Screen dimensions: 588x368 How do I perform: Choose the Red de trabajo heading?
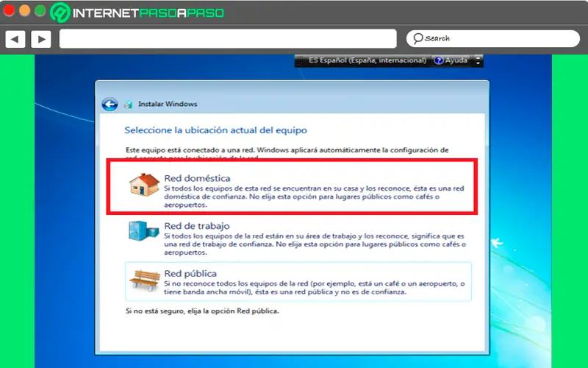tap(197, 226)
